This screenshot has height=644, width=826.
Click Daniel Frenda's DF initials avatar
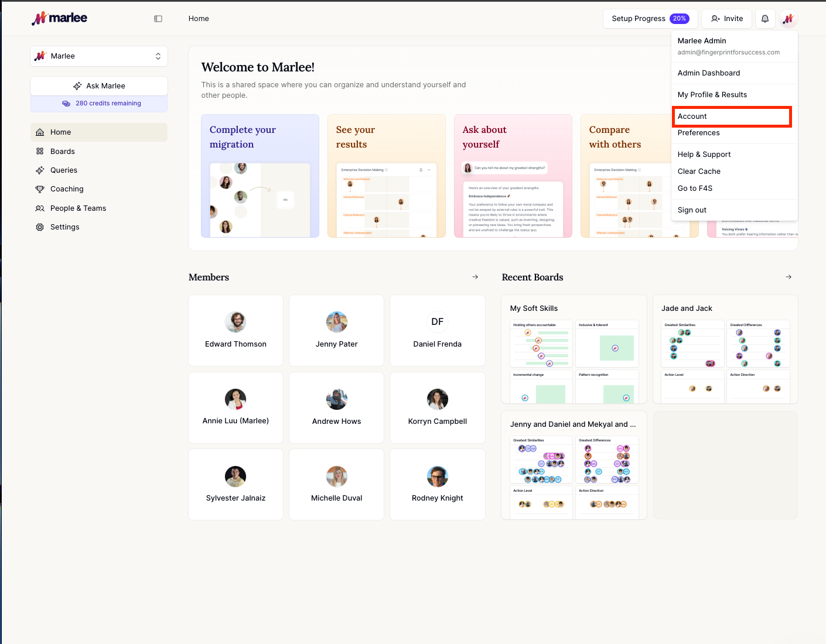pos(438,321)
